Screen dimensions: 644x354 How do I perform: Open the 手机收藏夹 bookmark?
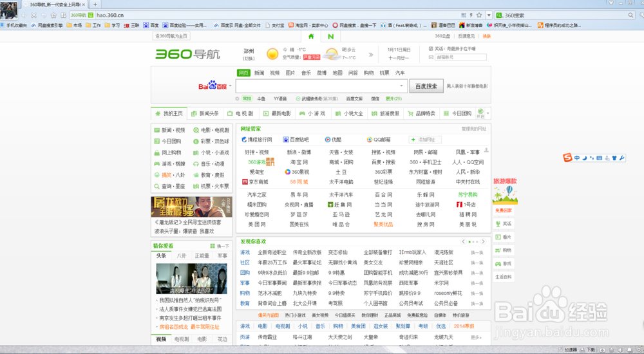point(14,26)
